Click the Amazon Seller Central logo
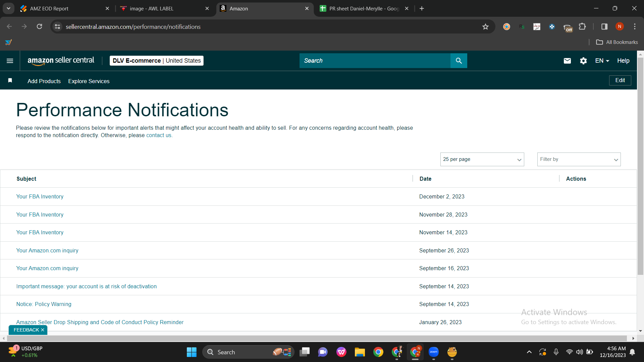Viewport: 644px width, 362px height. [x=61, y=61]
